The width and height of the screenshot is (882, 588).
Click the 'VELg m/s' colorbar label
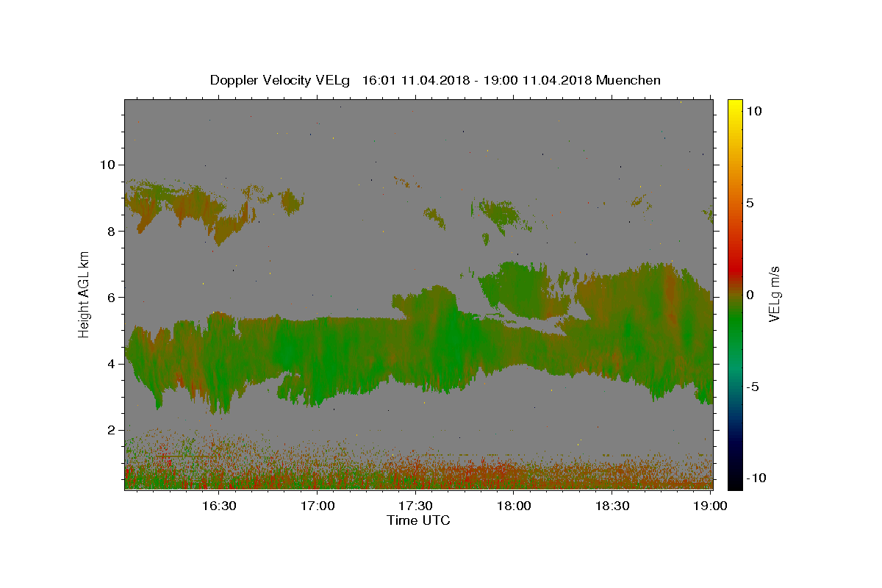point(774,293)
